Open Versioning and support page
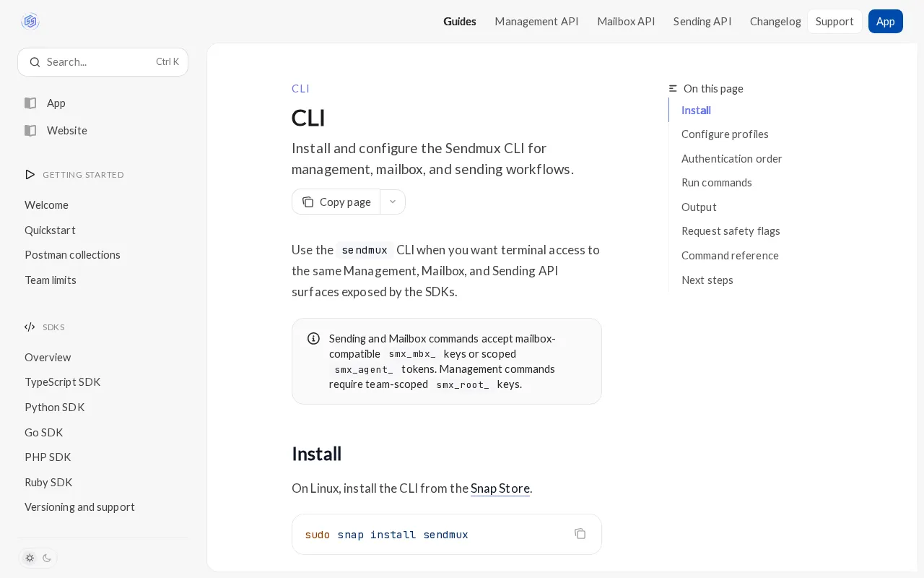 (x=79, y=507)
